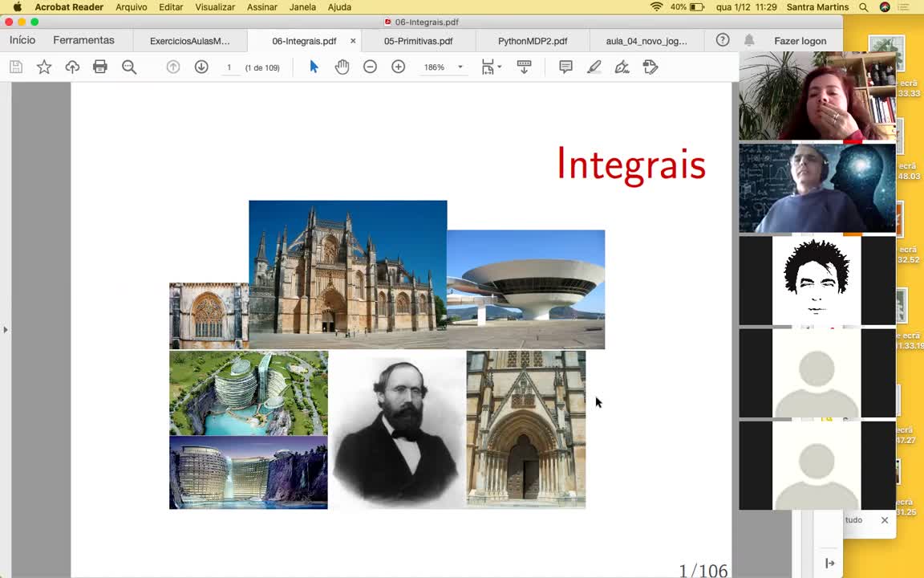Go to next page arrow
Viewport: 924px width, 578px height.
coord(201,67)
